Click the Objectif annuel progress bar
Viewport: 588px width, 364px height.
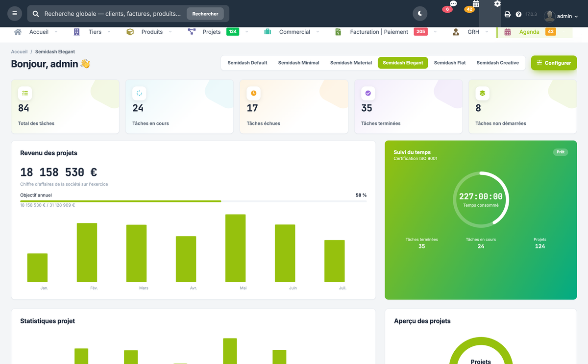pyautogui.click(x=194, y=201)
